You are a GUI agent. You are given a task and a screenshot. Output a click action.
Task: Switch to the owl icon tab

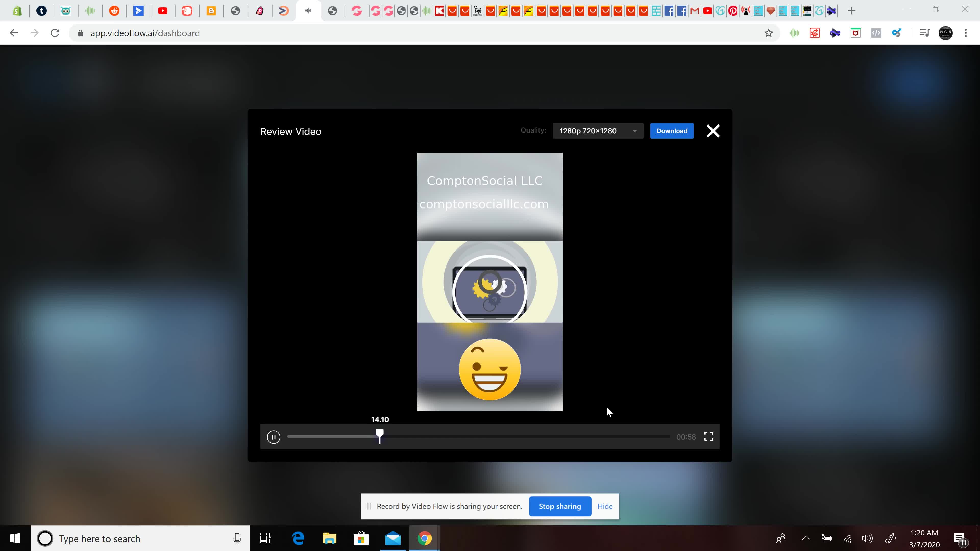[x=66, y=11]
